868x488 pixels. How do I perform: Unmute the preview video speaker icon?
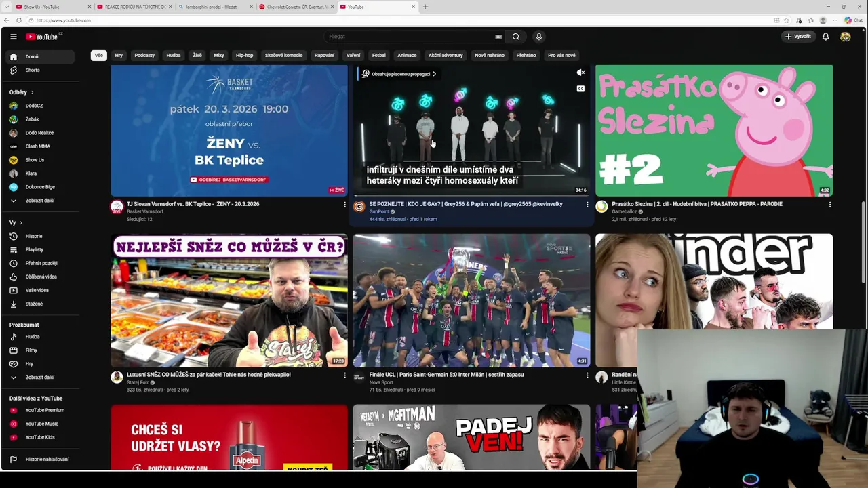point(580,73)
